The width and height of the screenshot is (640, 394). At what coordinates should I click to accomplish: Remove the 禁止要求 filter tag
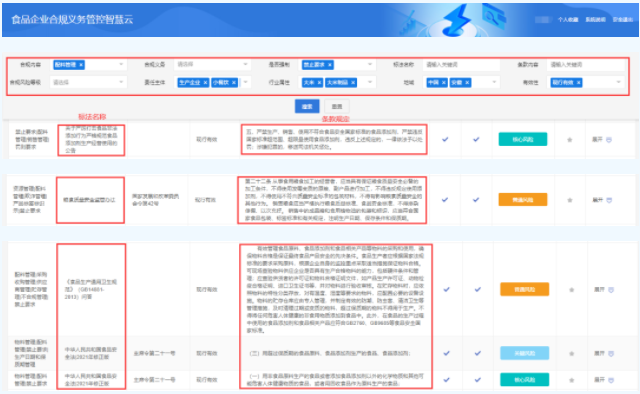[330, 65]
